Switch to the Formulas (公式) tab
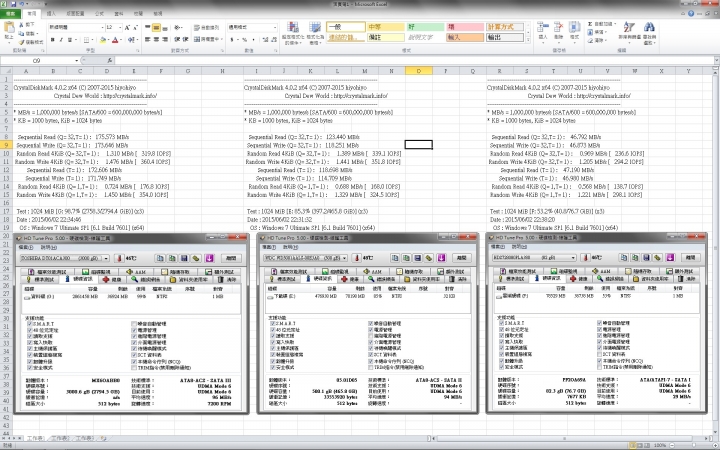 [x=99, y=14]
